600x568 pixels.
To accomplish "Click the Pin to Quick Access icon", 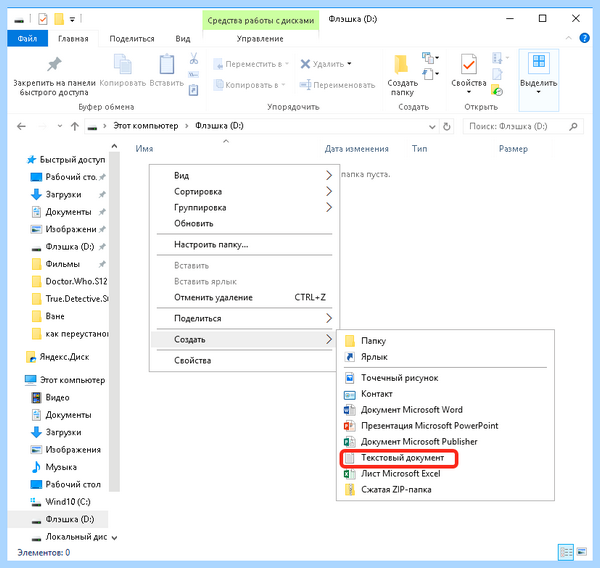I will tap(54, 64).
